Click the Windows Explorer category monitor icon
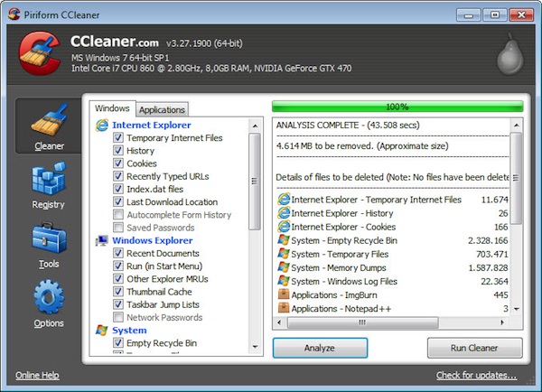Image resolution: width=542 pixels, height=392 pixels. click(x=102, y=240)
